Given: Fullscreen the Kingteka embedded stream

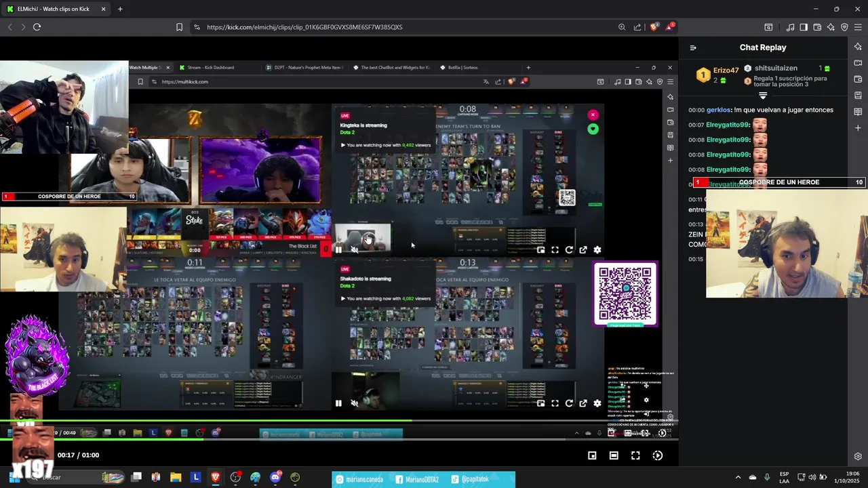Looking at the screenshot, I should [555, 250].
